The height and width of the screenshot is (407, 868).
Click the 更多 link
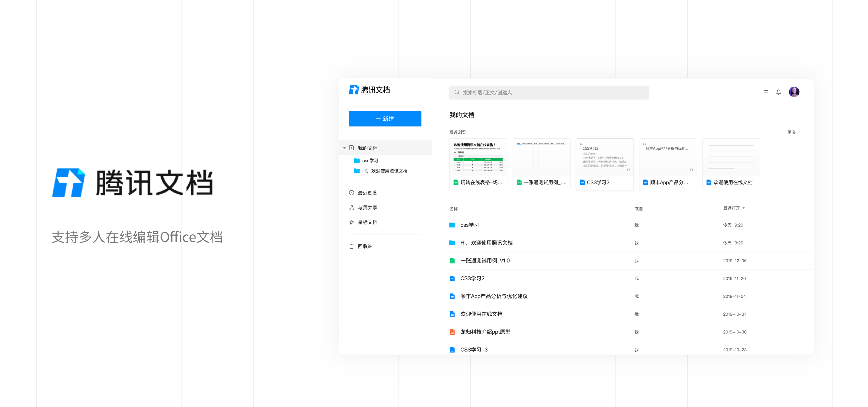(792, 133)
